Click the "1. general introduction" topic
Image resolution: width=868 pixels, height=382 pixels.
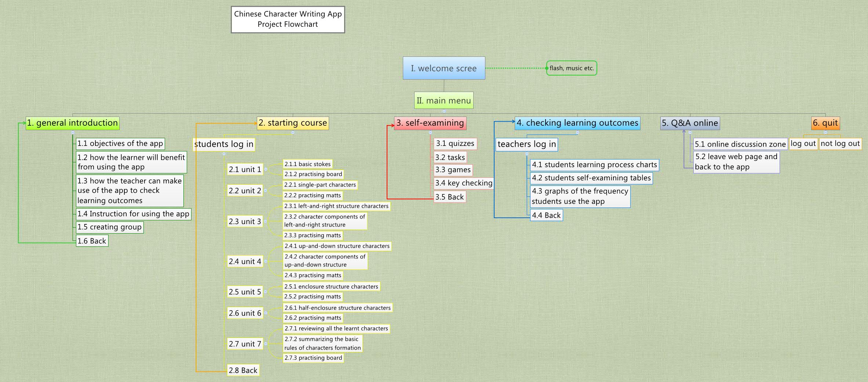coord(72,123)
